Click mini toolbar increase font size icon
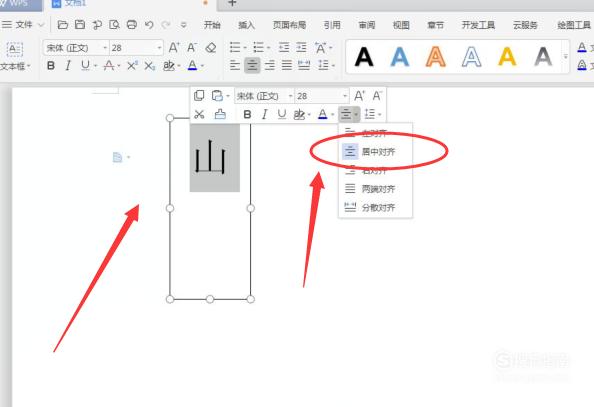 pos(359,96)
